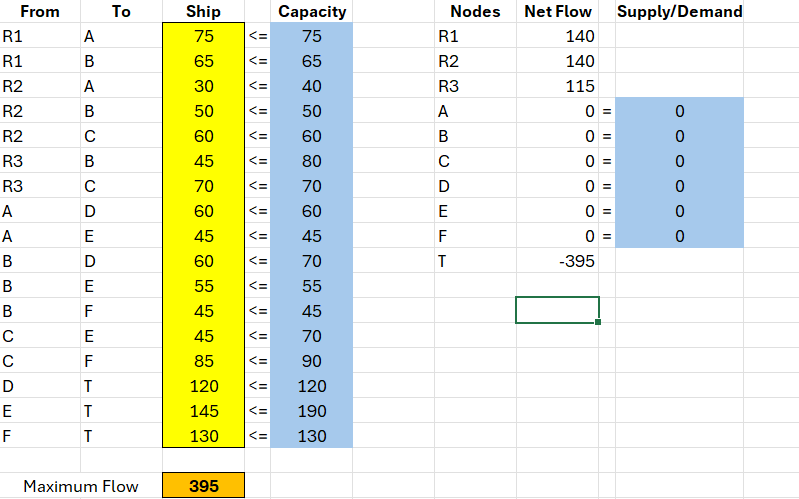
Task: Select Supply/Demand 0 for node D
Action: point(679,186)
